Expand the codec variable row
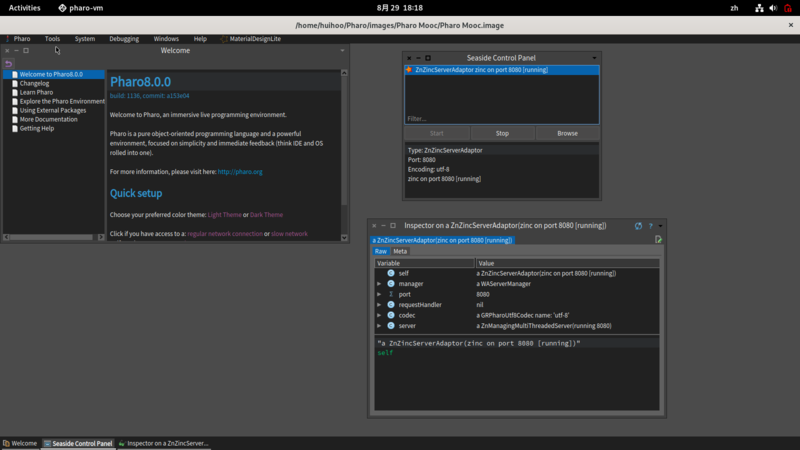The height and width of the screenshot is (450, 800). [x=379, y=315]
